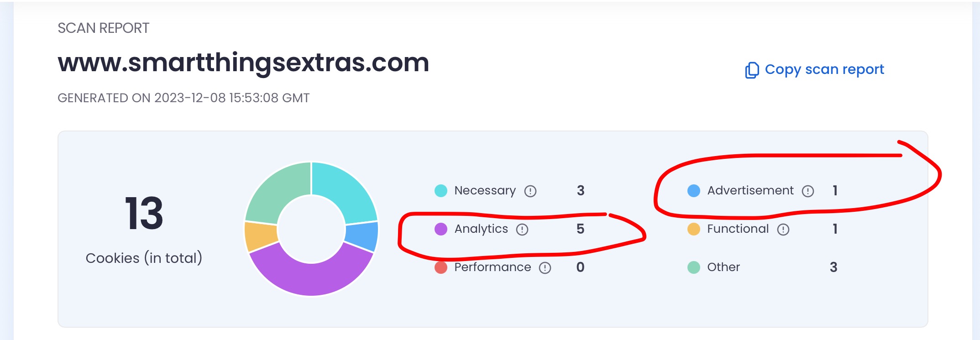980x340 pixels.
Task: Click the Copy scan report link
Action: [x=814, y=70]
